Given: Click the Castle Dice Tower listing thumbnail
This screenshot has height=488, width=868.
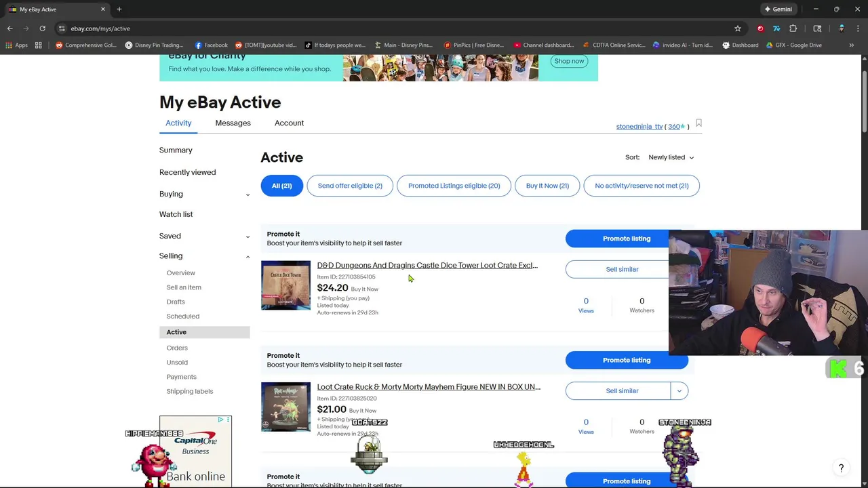Looking at the screenshot, I should 285,285.
